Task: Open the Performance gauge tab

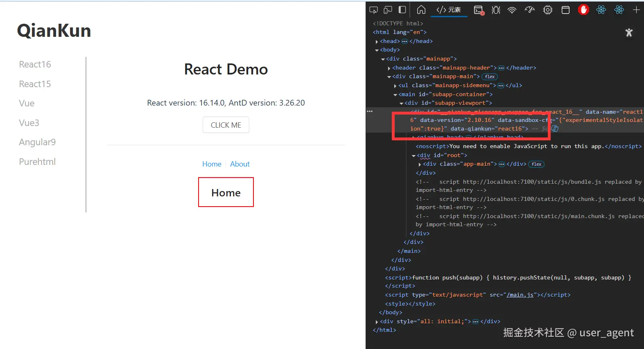Action: coord(530,10)
